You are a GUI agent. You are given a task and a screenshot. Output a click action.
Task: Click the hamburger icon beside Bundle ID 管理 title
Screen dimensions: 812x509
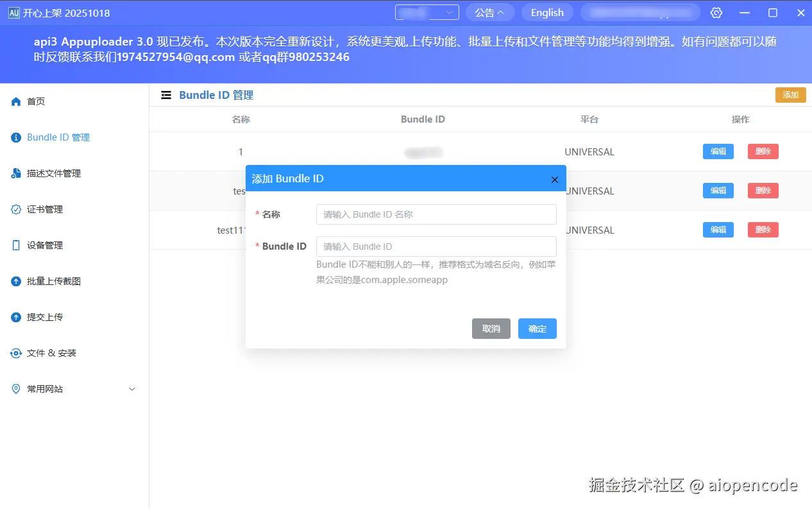point(165,94)
